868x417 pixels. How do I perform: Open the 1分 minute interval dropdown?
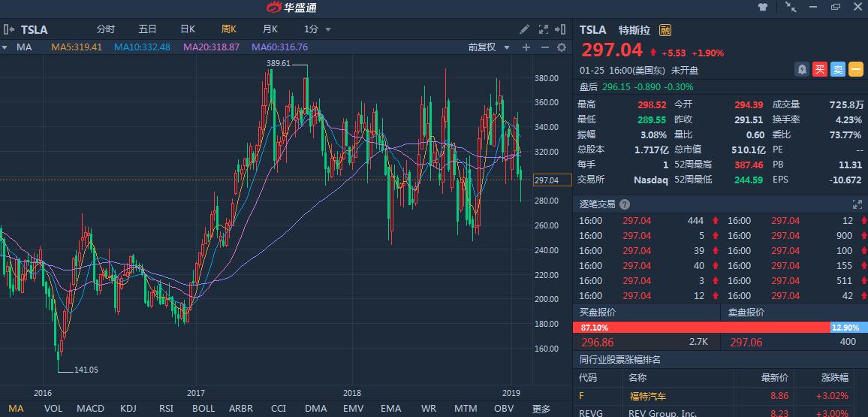click(x=317, y=29)
